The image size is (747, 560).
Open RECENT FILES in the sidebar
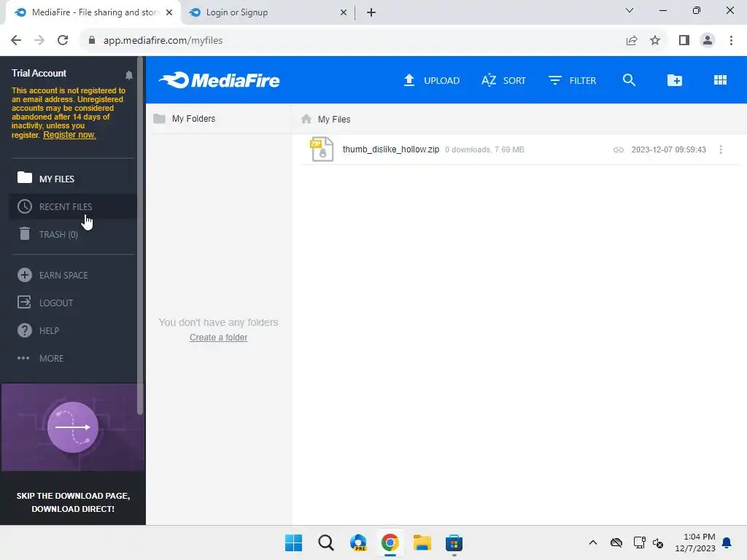pyautogui.click(x=72, y=206)
